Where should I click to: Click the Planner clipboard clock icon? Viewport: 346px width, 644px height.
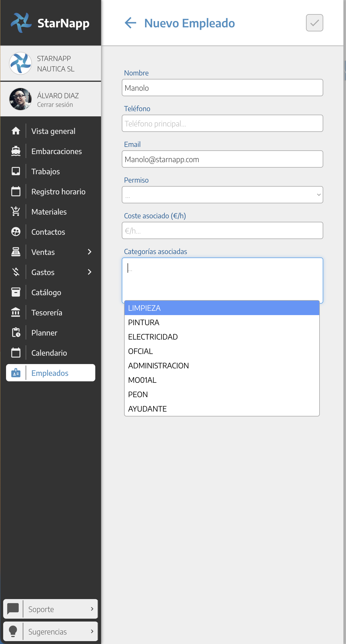click(16, 333)
